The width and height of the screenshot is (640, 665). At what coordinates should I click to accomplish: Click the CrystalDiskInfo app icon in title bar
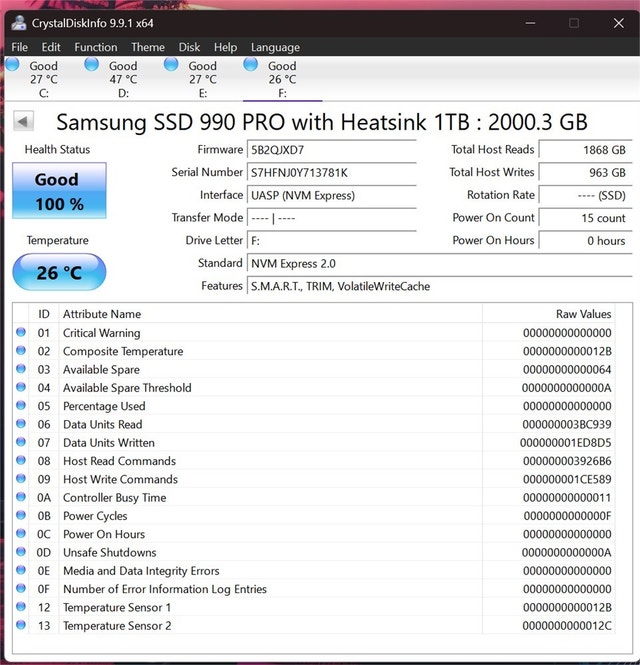(x=19, y=23)
